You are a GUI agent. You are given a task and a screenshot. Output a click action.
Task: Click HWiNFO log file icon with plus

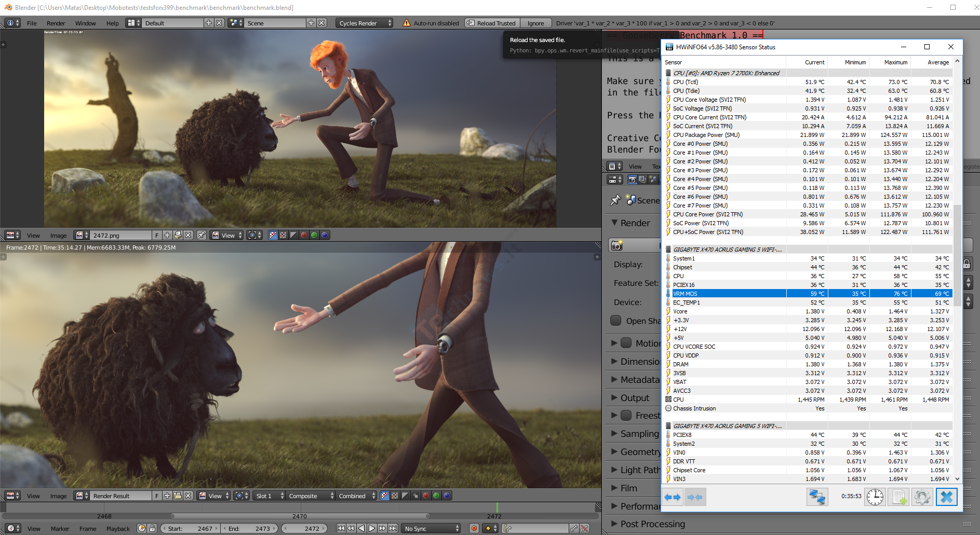(x=899, y=497)
